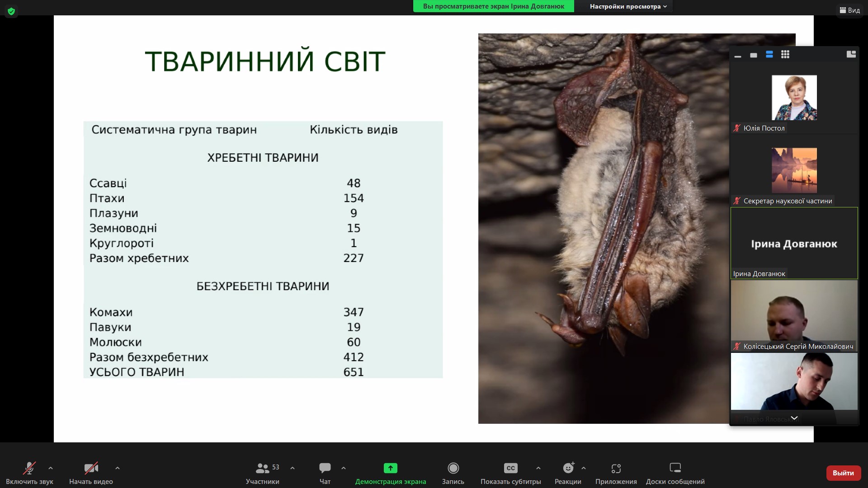This screenshot has width=868, height=488.
Task: Unmute microphone with the audio button
Action: (x=29, y=468)
